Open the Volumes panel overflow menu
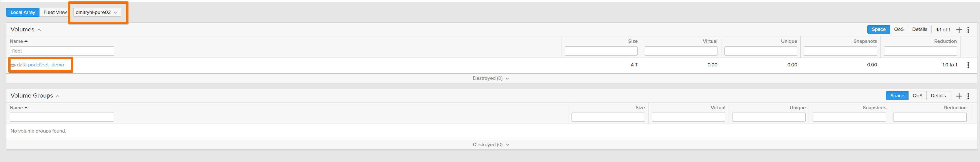The image size is (980, 162). [x=969, y=29]
